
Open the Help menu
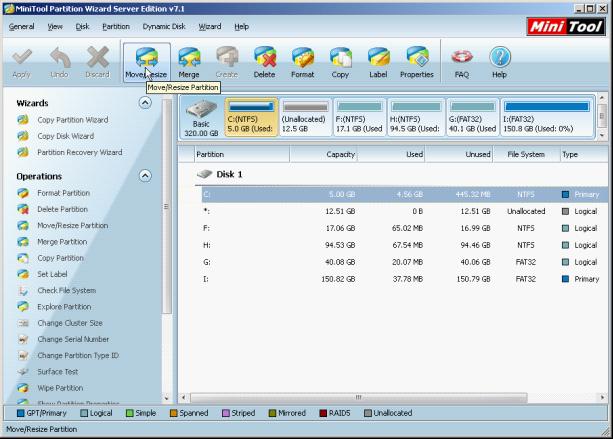click(x=242, y=27)
